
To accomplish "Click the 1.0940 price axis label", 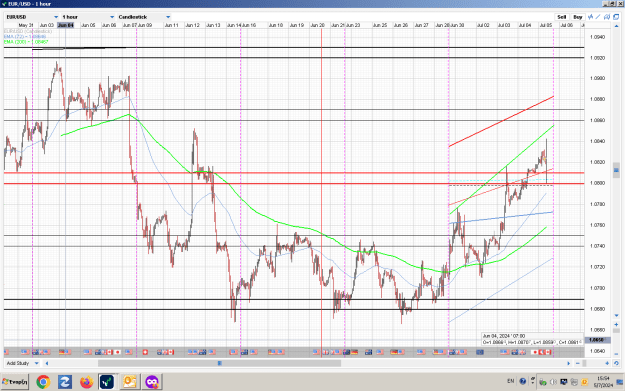I will [597, 37].
